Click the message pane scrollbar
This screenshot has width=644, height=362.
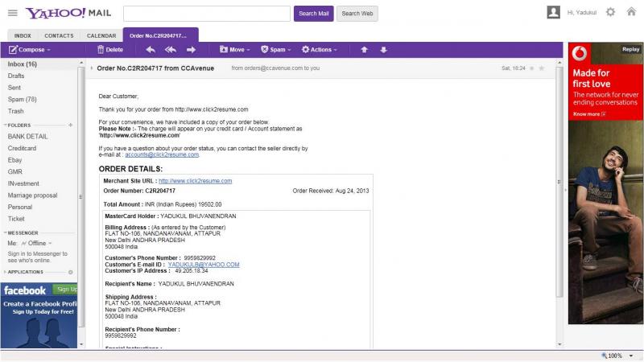[x=559, y=180]
